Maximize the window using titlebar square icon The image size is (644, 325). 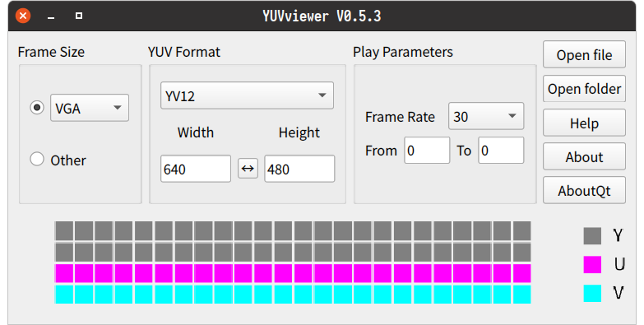(79, 16)
